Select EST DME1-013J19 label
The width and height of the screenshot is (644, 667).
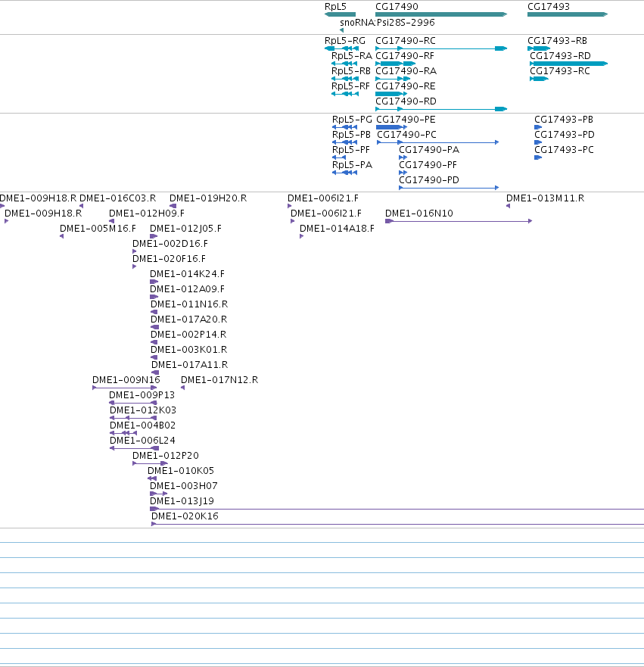182,501
